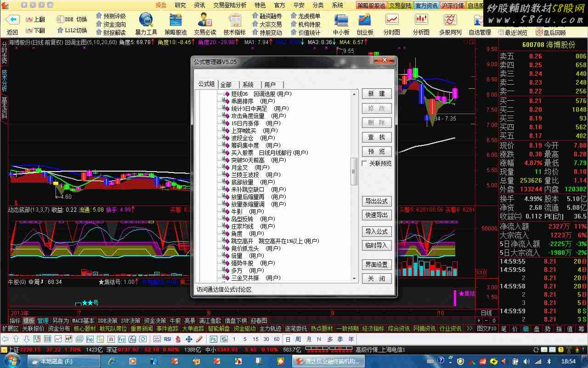Viewport: 588px width, 368px height.
Task: Click the candlestick icon in bottom toolbar
Action: pyautogui.click(x=68, y=339)
